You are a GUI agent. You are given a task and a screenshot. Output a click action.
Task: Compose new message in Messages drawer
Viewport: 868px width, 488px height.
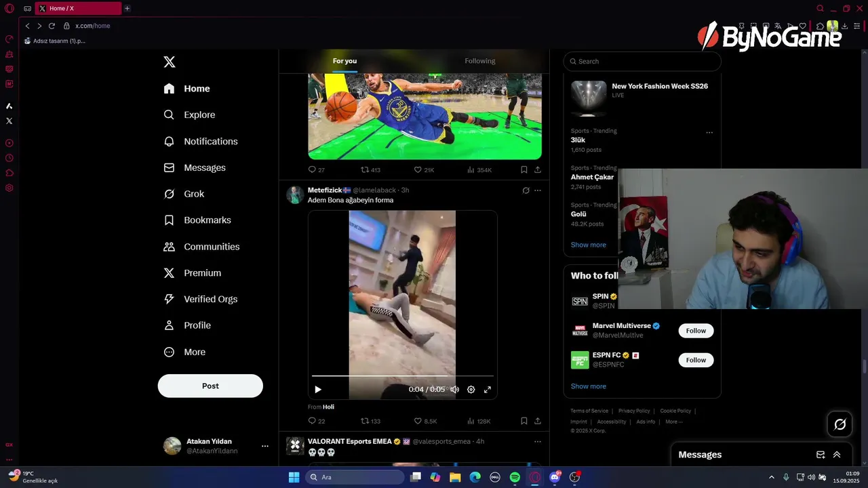[x=821, y=455]
